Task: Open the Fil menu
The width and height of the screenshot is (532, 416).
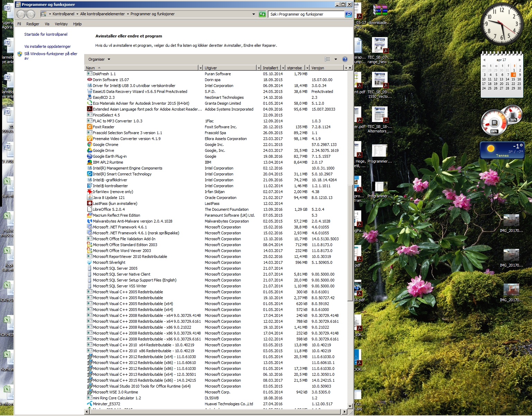Action: 19,24
